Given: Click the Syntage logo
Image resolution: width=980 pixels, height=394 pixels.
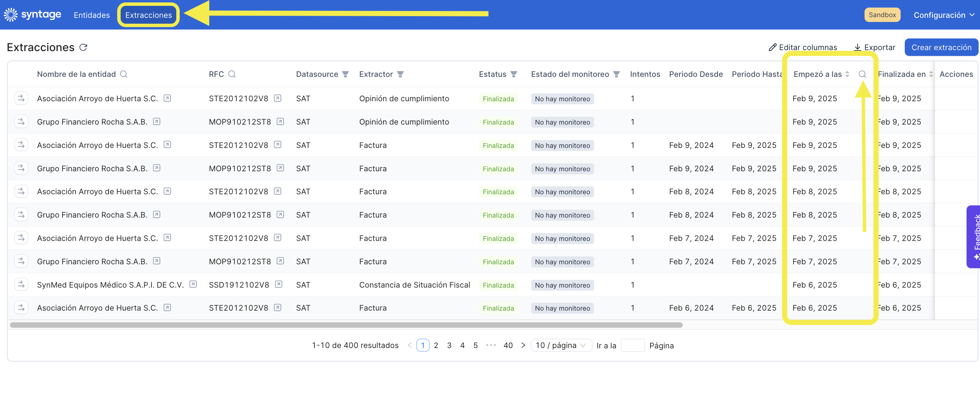Looking at the screenshot, I should coord(33,14).
